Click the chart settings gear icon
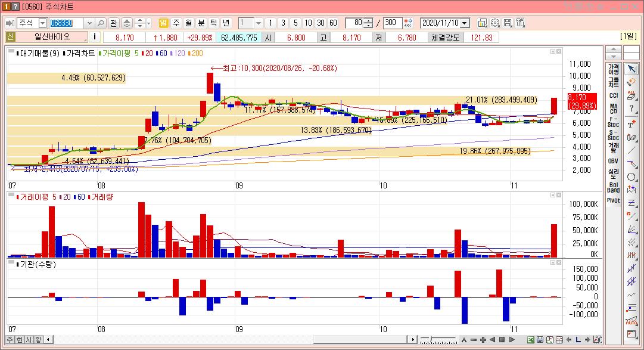Screen dimensions: 644x350 (495, 23)
